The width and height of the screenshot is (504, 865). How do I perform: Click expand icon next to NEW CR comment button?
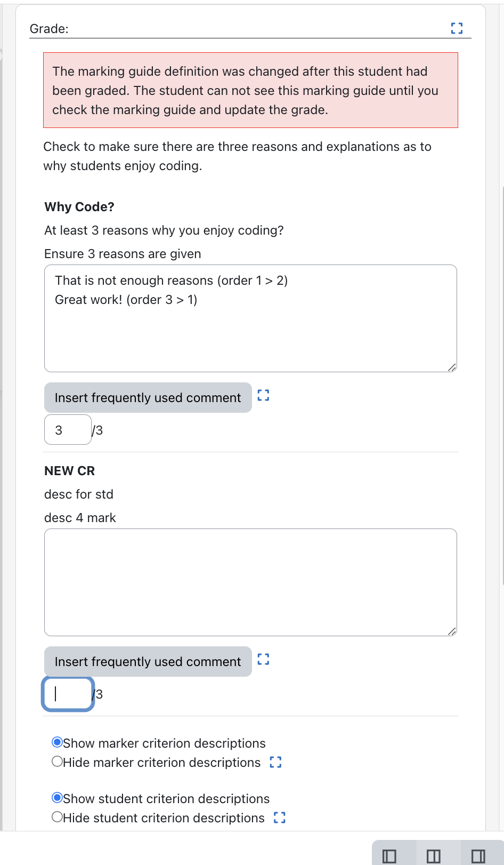263,660
